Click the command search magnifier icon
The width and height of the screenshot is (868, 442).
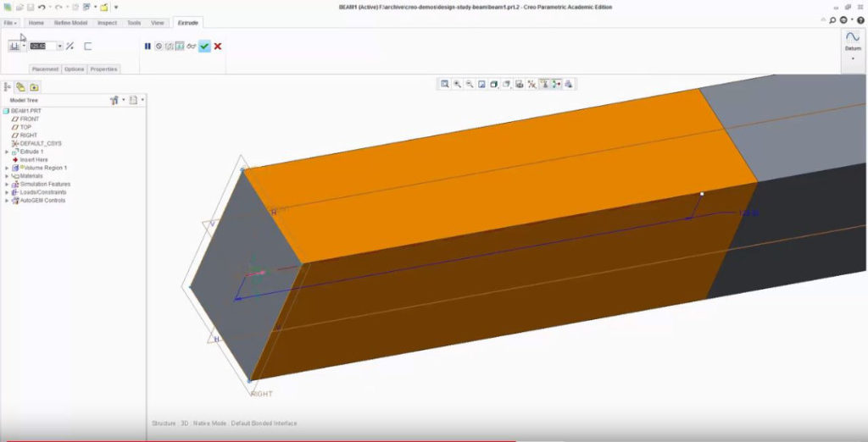[832, 20]
